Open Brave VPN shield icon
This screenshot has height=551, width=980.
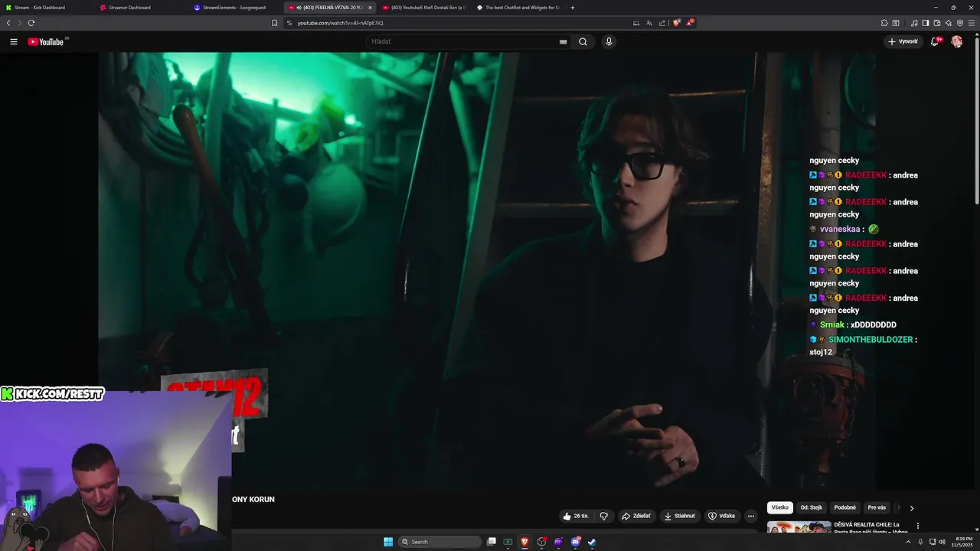960,23
